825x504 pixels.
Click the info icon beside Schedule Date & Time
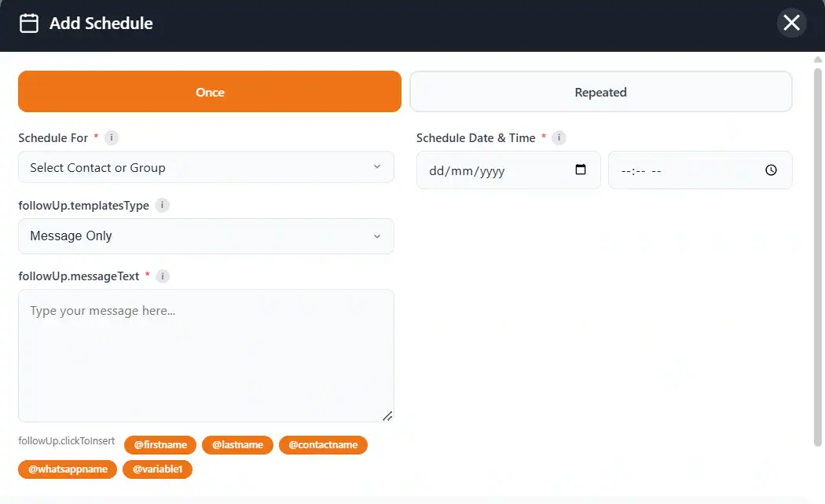(559, 137)
